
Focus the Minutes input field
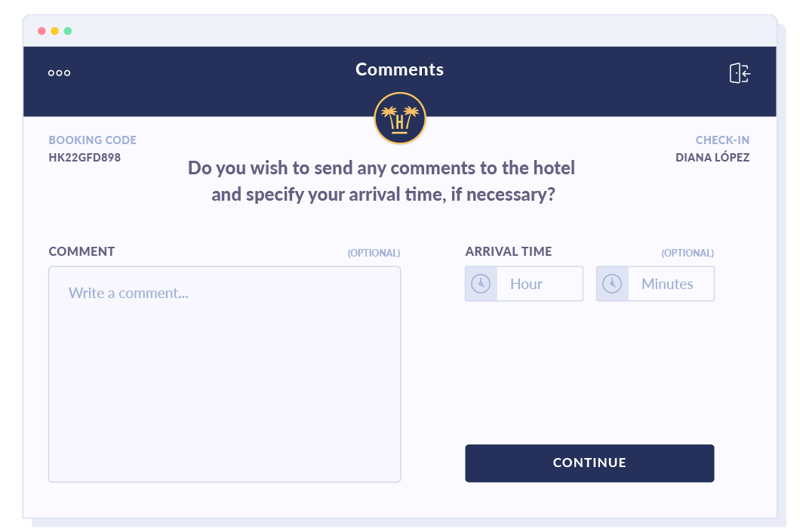click(670, 284)
